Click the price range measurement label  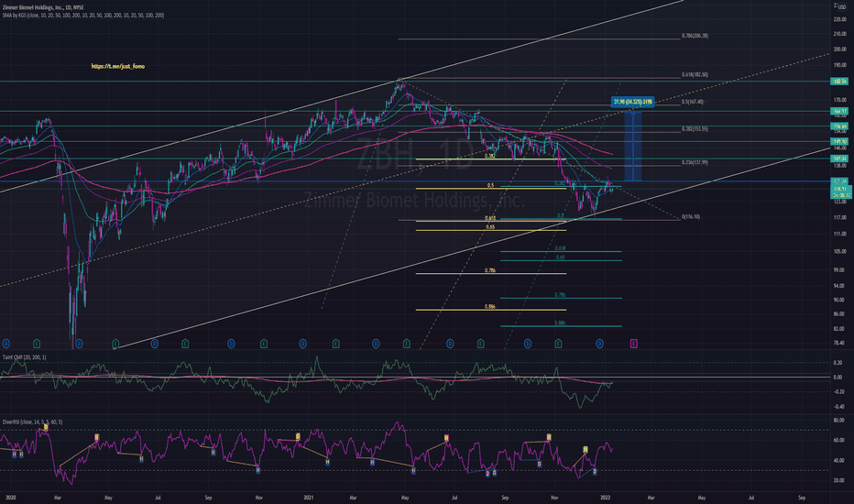tap(632, 102)
